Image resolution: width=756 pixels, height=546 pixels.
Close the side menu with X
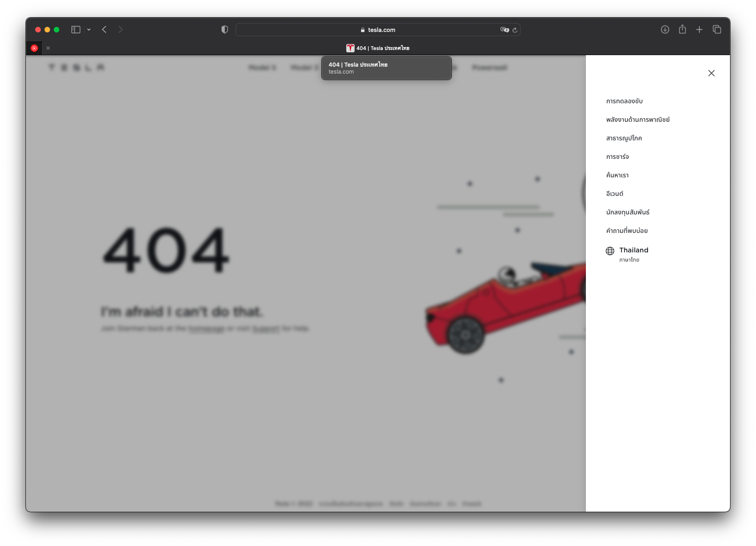coord(712,73)
